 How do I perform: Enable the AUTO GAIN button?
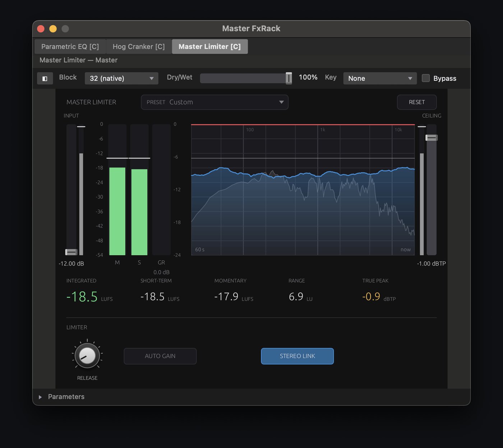tap(160, 356)
